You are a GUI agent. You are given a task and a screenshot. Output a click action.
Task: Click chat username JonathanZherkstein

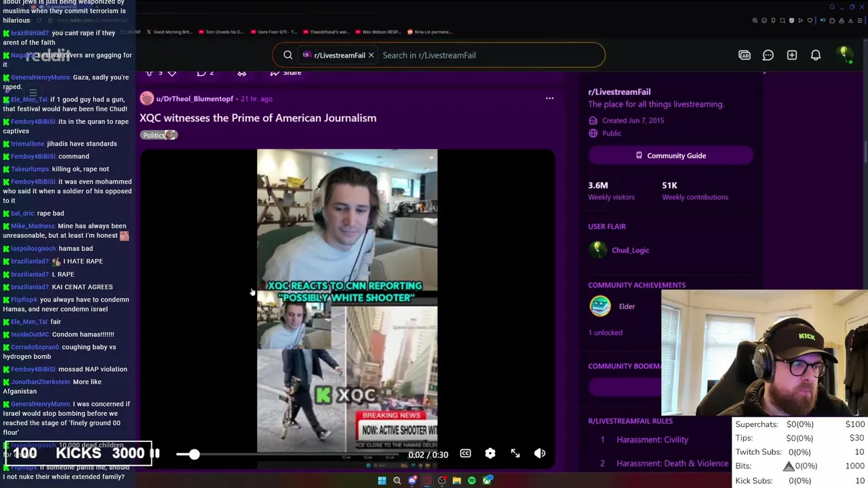[x=40, y=382]
